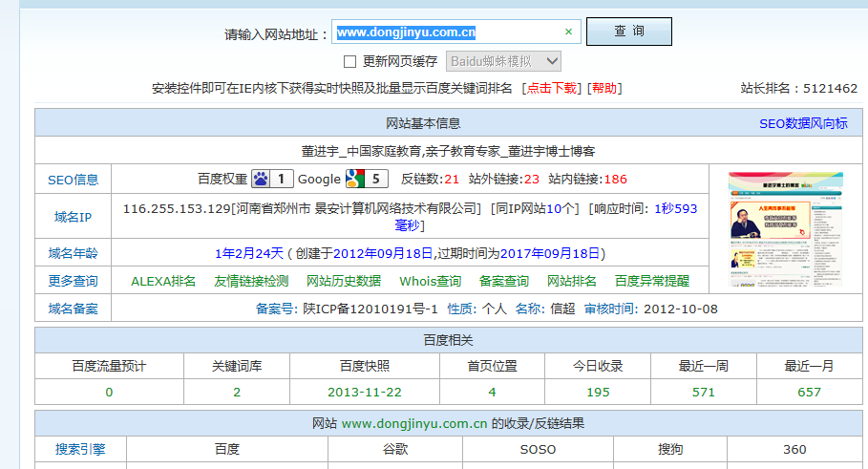Click the 更多查询 row label
868x469 pixels.
[74, 281]
